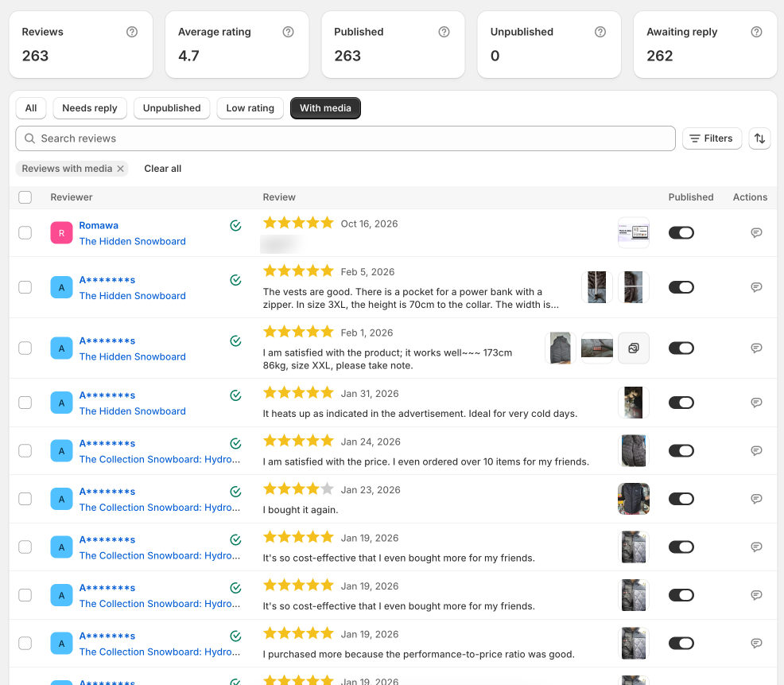Open photo on Jan 31, 2026 review
The height and width of the screenshot is (685, 784).
coord(634,403)
